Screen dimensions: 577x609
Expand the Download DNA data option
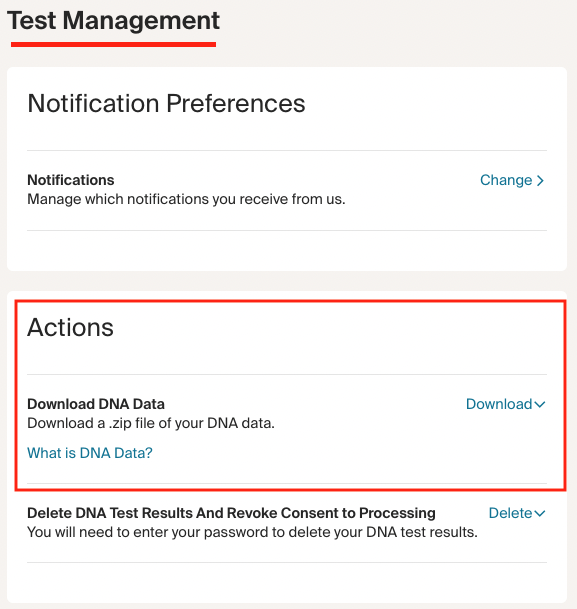coord(506,404)
